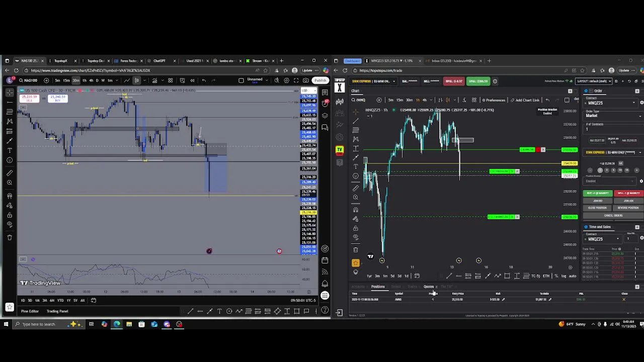
Task: Open LAYOUT default dropdown
Action: click(x=594, y=81)
